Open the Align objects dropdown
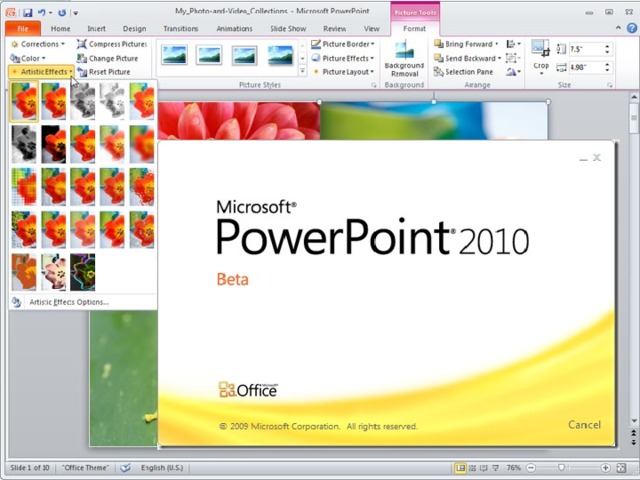 (513, 44)
